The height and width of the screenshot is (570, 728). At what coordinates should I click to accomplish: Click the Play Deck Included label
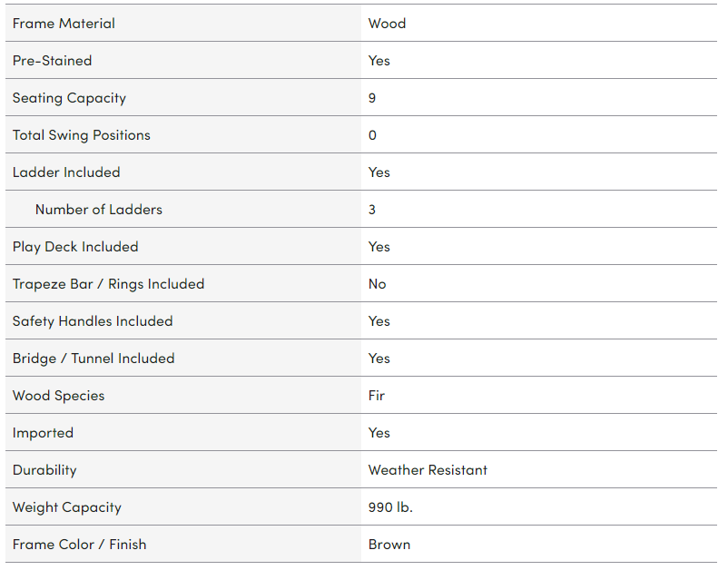pos(75,247)
